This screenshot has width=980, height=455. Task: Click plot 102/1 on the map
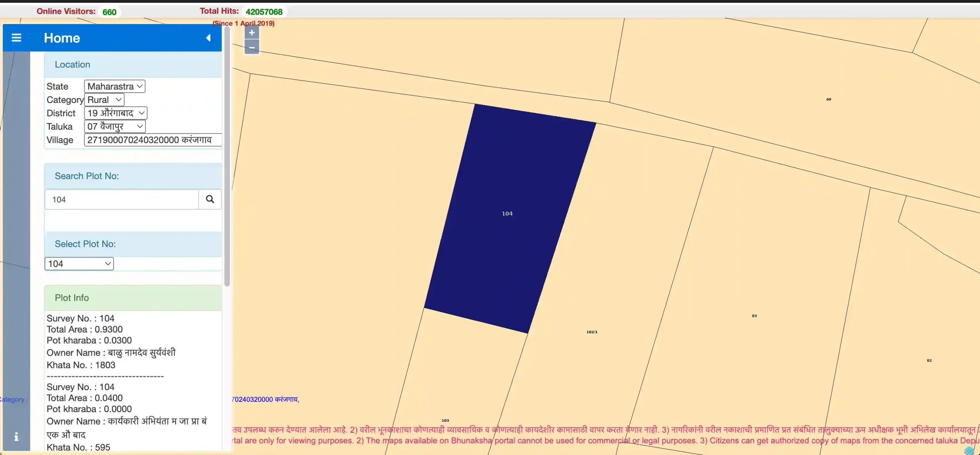coord(592,332)
